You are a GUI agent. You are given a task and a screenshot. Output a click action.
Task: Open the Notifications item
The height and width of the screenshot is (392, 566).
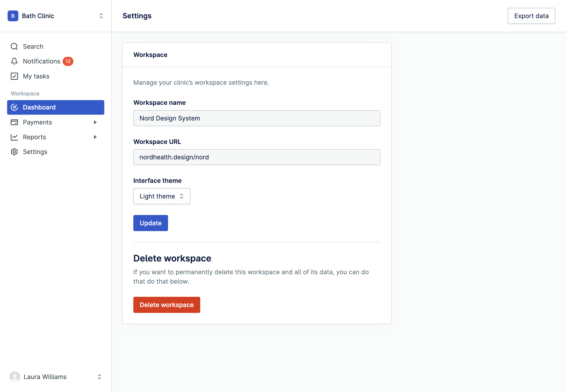[55, 61]
